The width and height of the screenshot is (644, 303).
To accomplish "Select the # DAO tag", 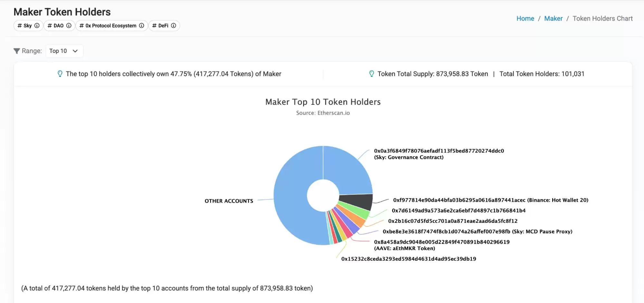I will (55, 26).
